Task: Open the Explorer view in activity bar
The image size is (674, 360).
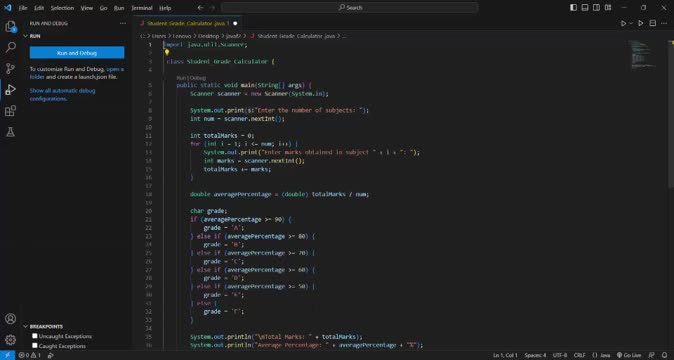Action: click(x=10, y=27)
